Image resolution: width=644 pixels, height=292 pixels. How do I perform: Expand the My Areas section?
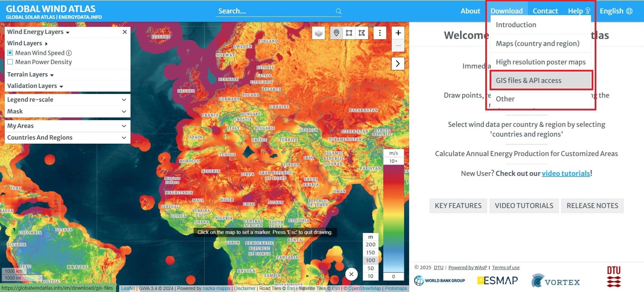pyautogui.click(x=67, y=126)
